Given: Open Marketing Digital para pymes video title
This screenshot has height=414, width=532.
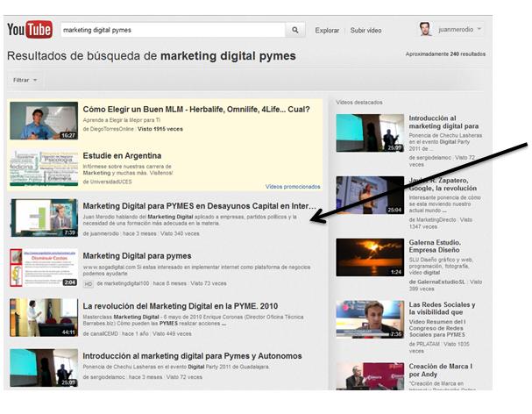Looking at the screenshot, I should 137,256.
